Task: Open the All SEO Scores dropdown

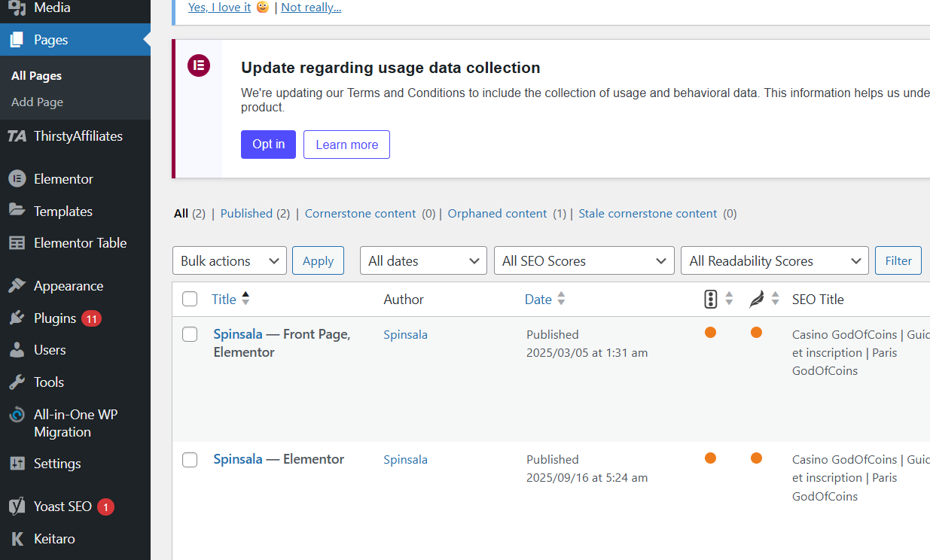Action: click(x=584, y=261)
